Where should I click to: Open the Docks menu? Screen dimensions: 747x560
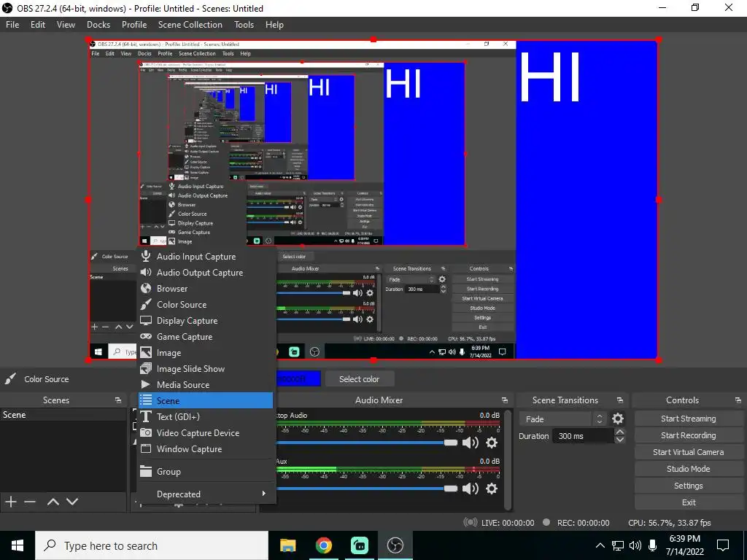click(x=98, y=25)
